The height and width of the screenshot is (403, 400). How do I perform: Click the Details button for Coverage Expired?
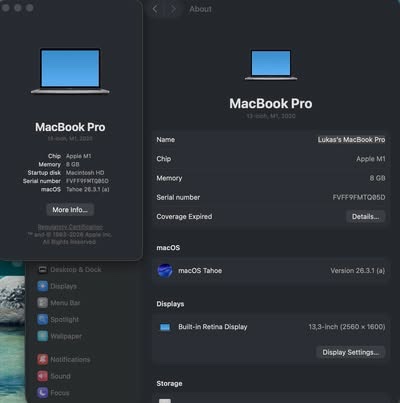pos(365,217)
